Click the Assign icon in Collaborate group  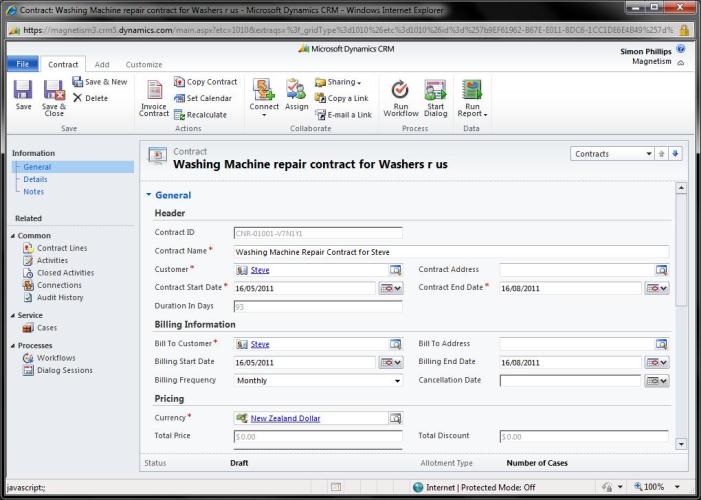click(x=296, y=91)
